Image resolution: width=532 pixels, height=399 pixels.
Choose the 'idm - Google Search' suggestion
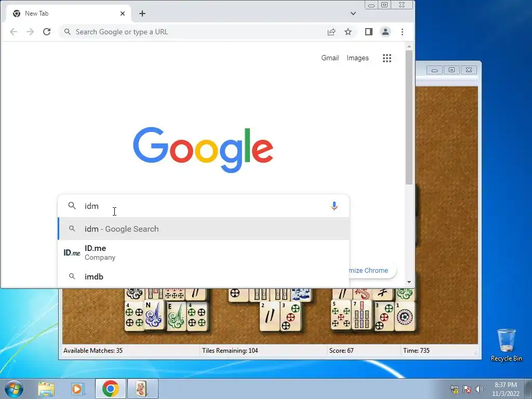tap(204, 229)
